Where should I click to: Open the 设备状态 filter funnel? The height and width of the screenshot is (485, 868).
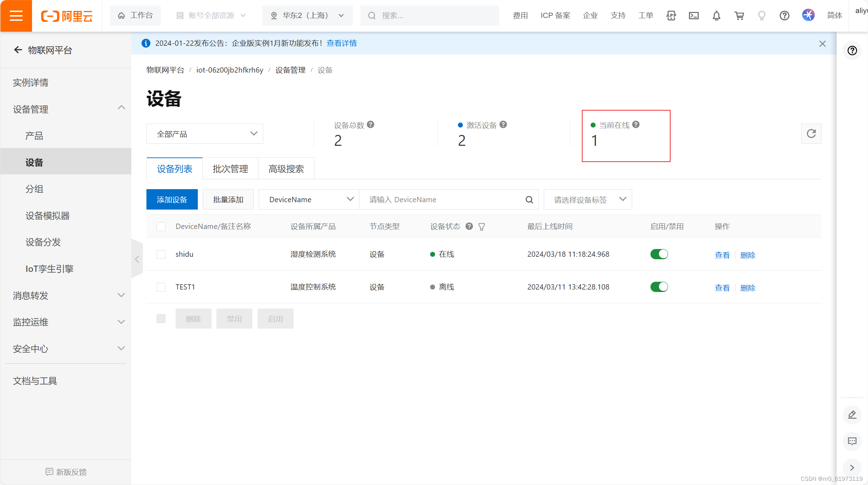point(482,226)
